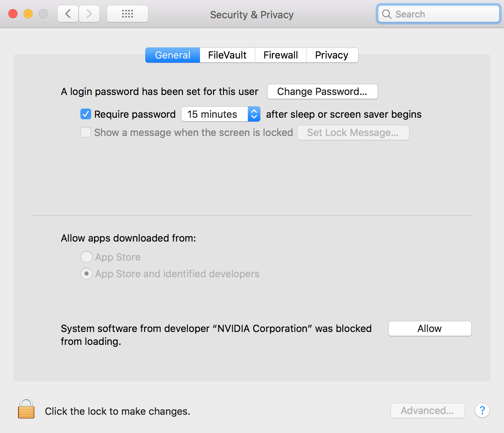Click the magnifying glass in Search
The height and width of the screenshot is (433, 504).
(387, 14)
